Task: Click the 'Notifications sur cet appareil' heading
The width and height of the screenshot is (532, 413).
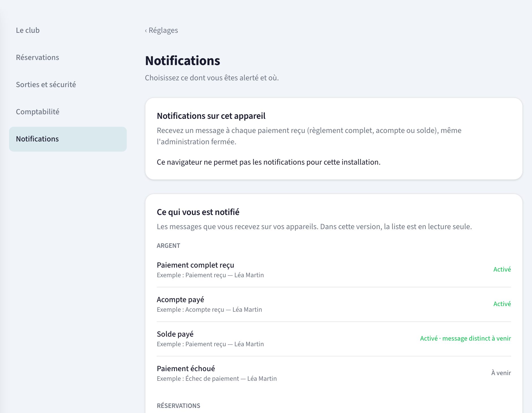Action: point(211,116)
